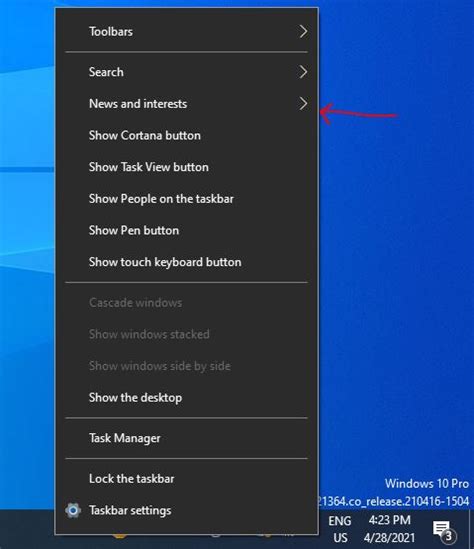Open the clock showing 4:23 PM

[389, 529]
